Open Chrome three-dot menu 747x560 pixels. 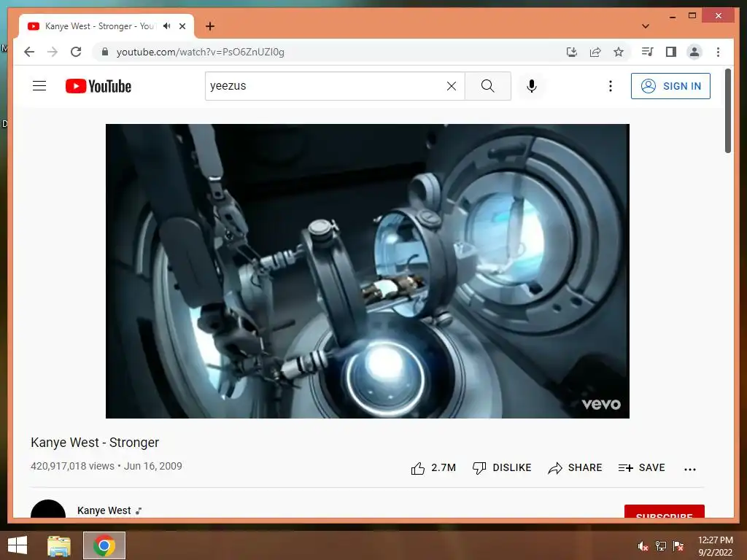(718, 52)
